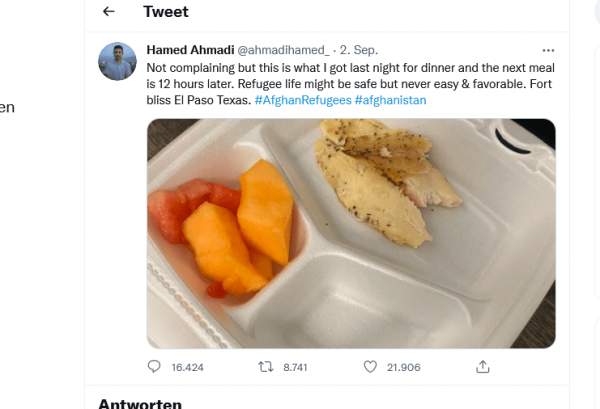
Task: Click the 16.424 replies count
Action: [x=187, y=367]
